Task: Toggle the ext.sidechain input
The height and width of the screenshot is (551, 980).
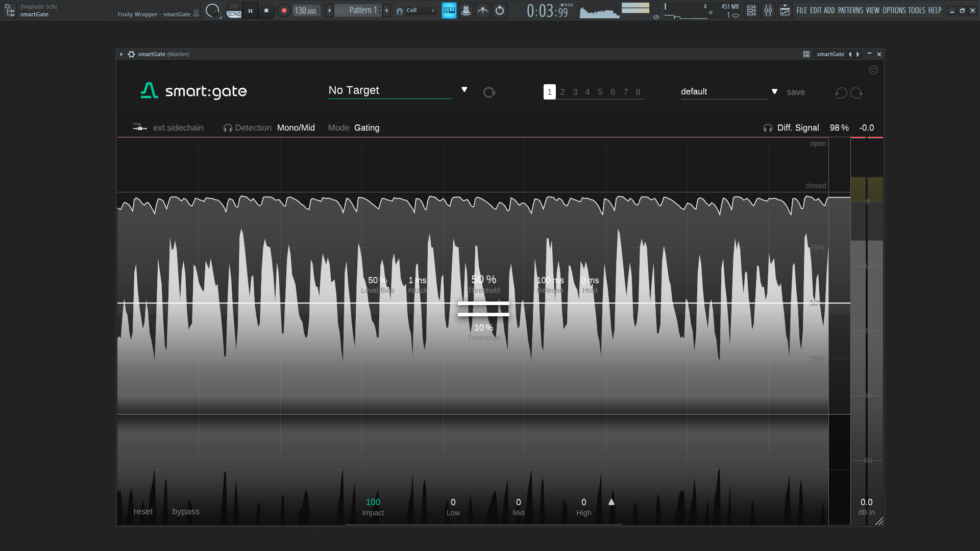Action: (x=168, y=128)
